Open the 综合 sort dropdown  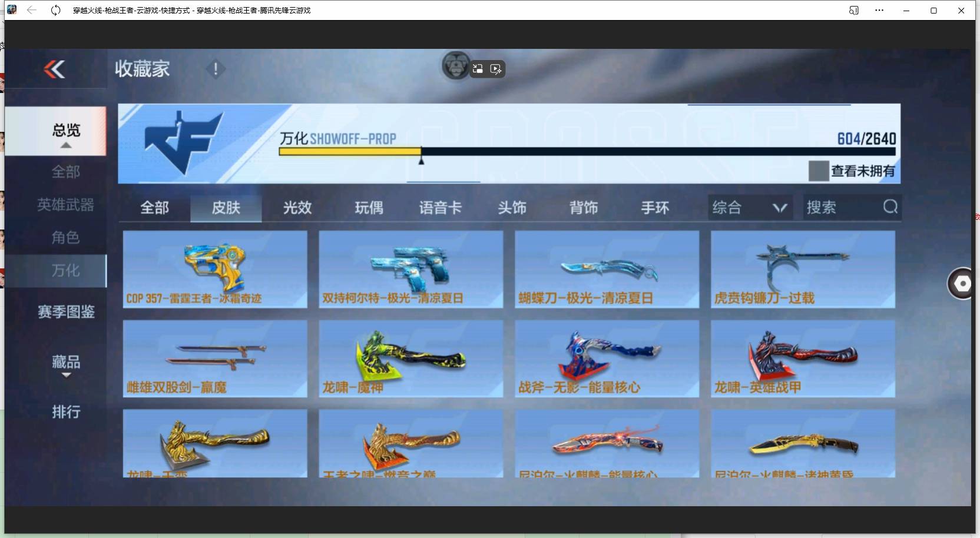coord(750,207)
